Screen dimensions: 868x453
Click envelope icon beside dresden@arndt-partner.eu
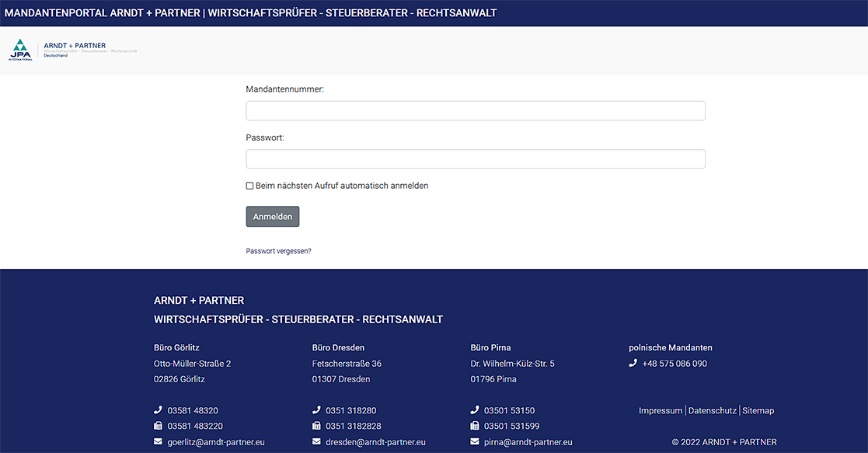click(x=316, y=442)
